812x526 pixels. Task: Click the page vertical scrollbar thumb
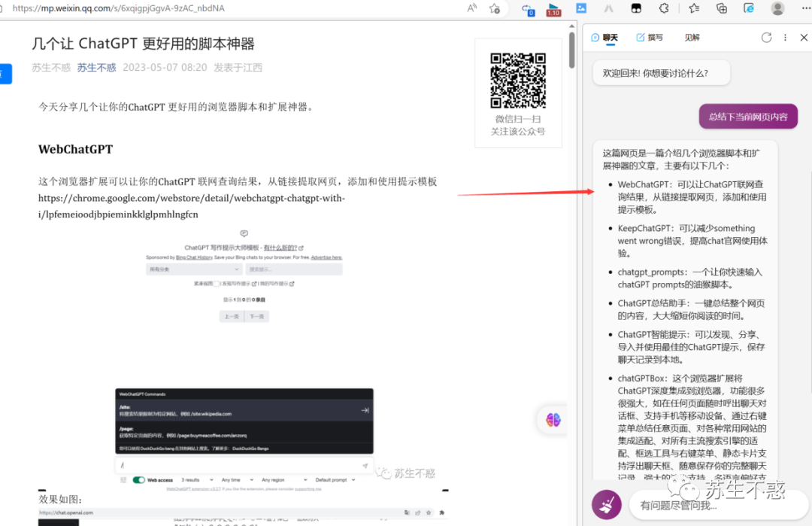(571, 50)
